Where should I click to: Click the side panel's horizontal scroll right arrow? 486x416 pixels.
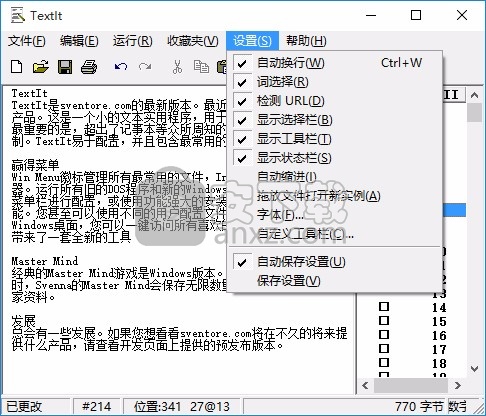pyautogui.click(x=458, y=386)
